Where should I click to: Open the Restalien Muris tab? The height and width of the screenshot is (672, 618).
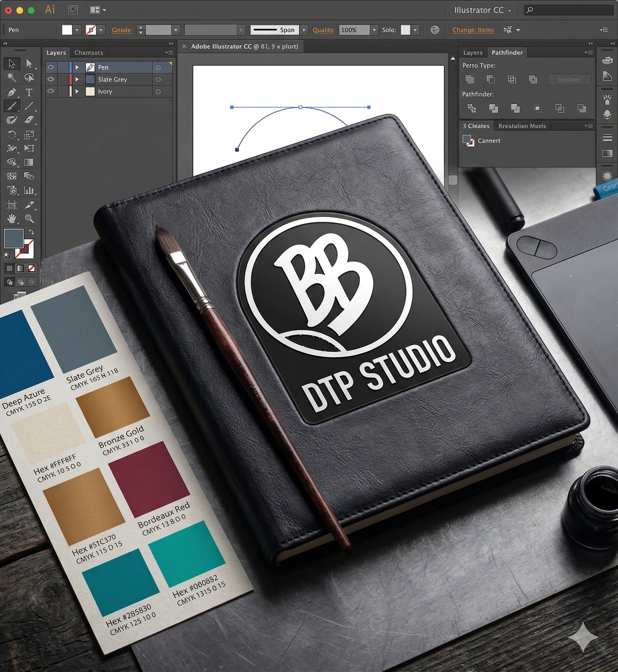(522, 126)
